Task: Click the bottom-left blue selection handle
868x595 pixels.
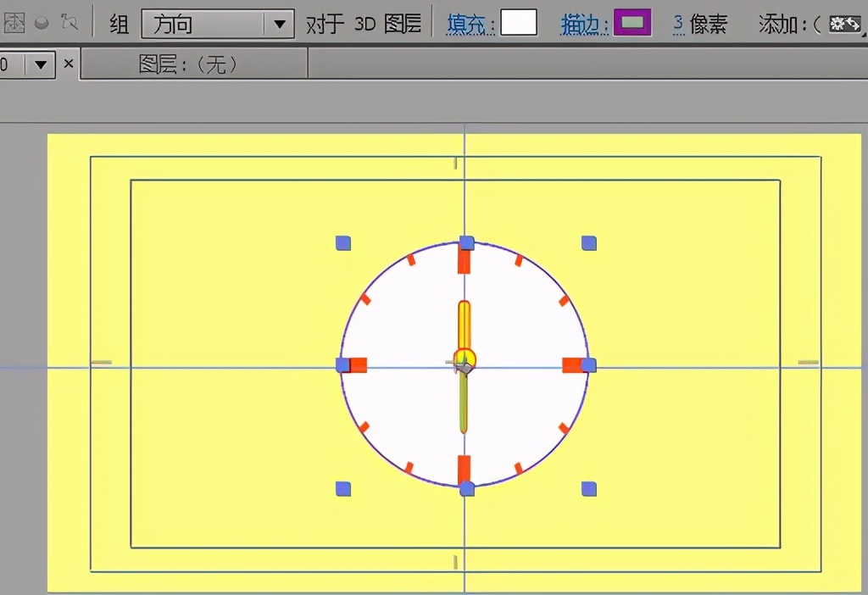Action: [343, 487]
